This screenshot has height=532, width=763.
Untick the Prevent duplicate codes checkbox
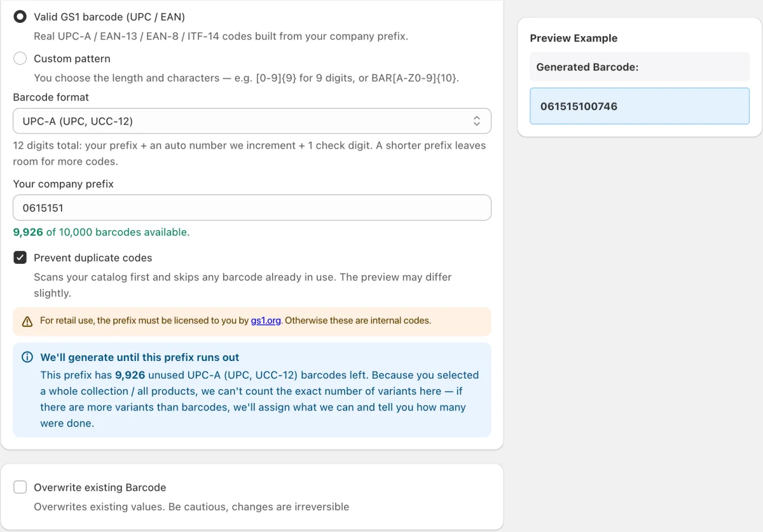pos(20,257)
